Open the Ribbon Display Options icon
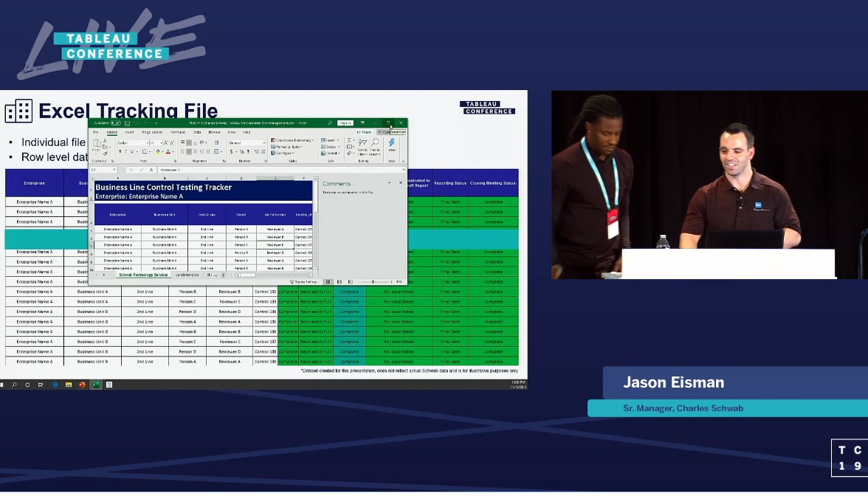This screenshot has width=868, height=502. (362, 123)
